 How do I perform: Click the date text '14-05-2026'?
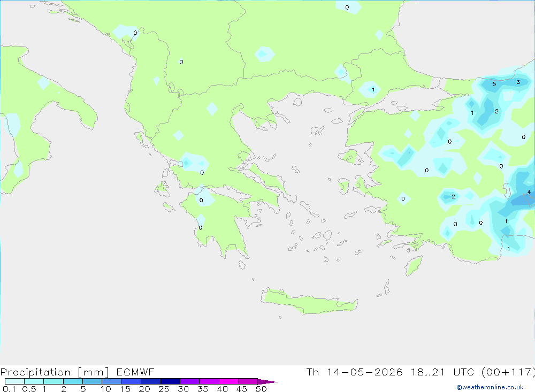[364, 372]
